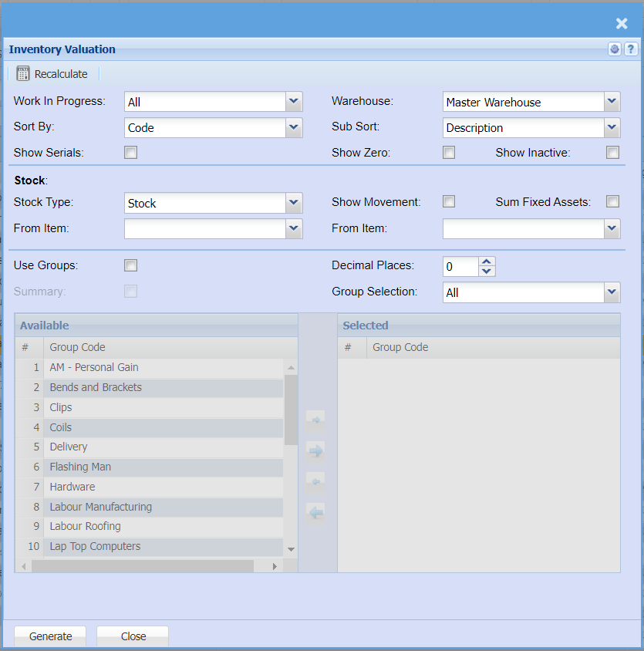Tick the Show Zero checkbox
This screenshot has height=651, width=644.
coord(449,153)
